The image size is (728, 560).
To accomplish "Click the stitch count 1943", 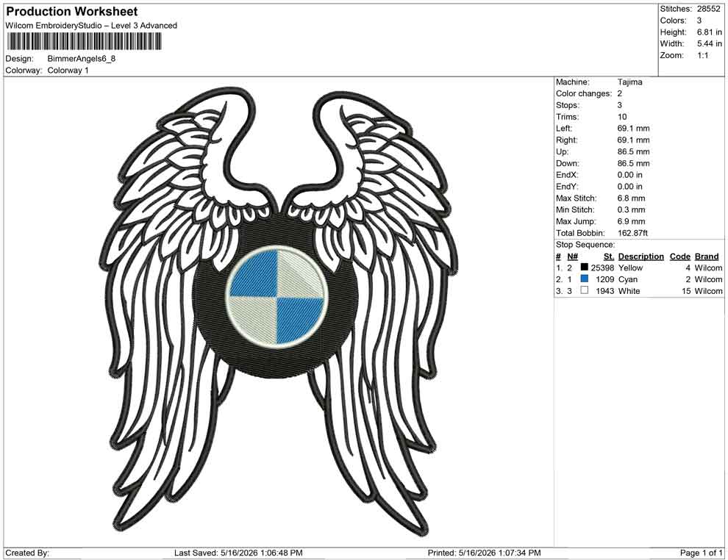I will [x=604, y=291].
